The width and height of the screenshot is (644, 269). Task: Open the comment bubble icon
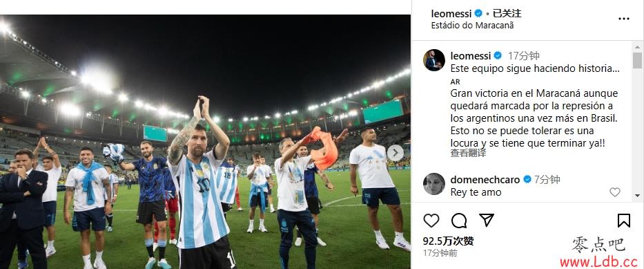[x=459, y=221]
